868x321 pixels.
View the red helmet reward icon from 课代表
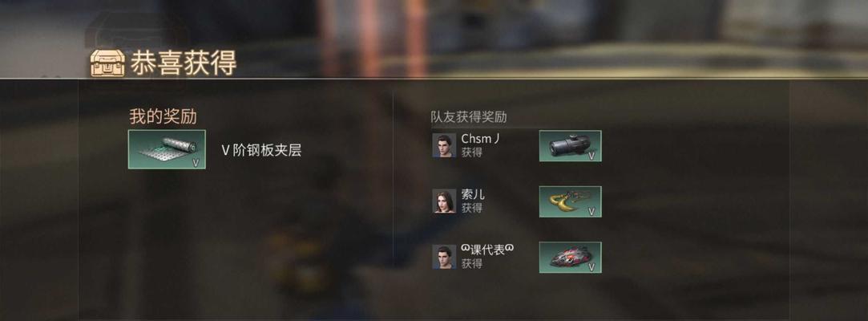point(570,258)
